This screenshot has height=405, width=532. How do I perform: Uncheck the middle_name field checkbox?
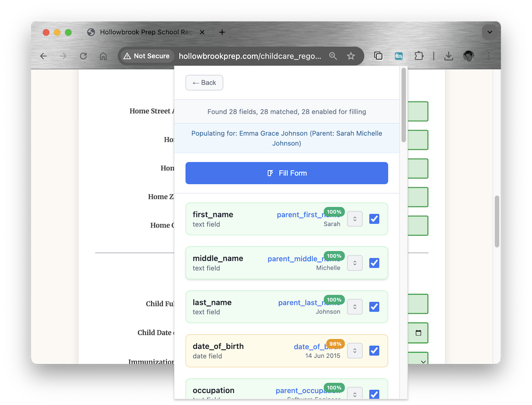374,263
